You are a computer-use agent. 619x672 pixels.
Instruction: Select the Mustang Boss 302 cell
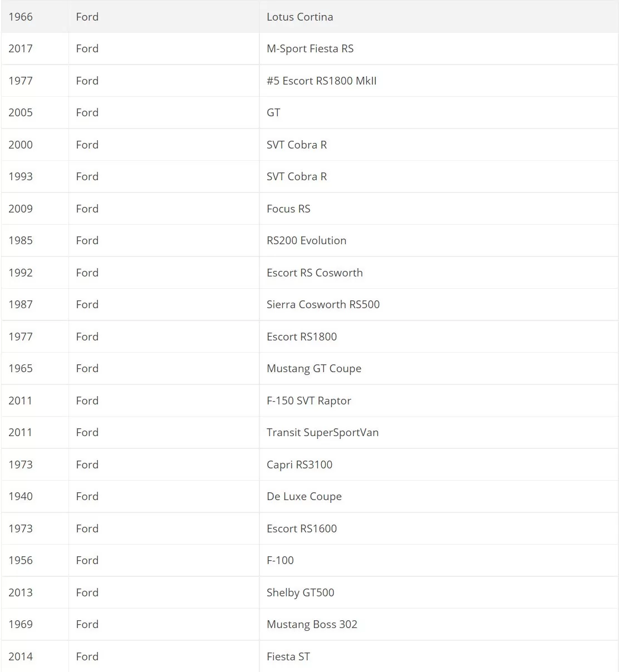point(439,624)
